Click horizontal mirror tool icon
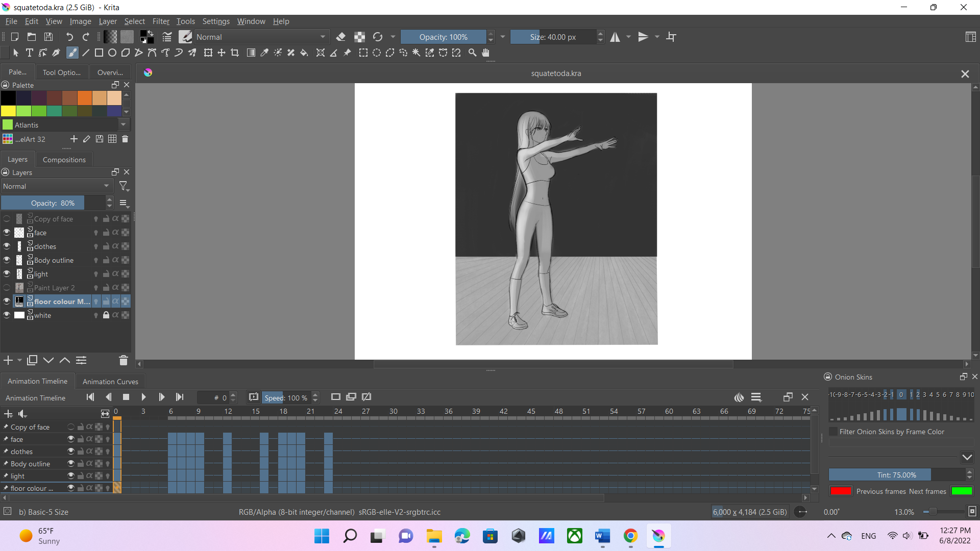980x551 pixels. (615, 37)
